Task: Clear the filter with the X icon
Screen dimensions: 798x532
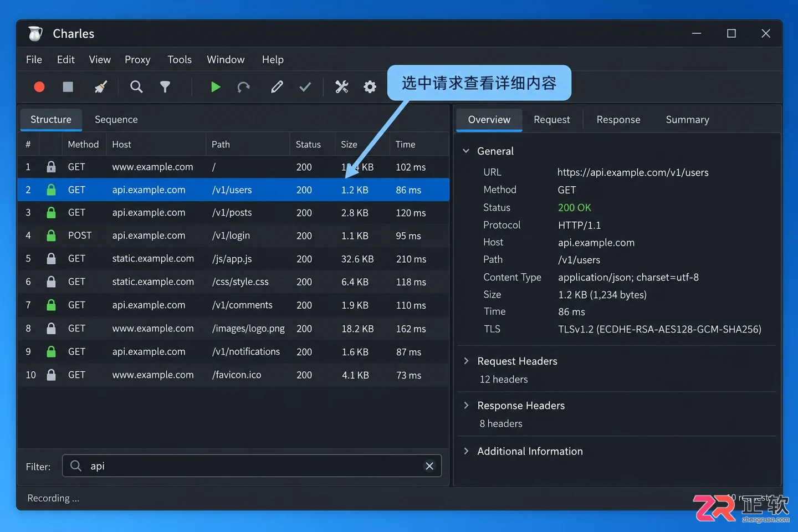Action: tap(429, 466)
